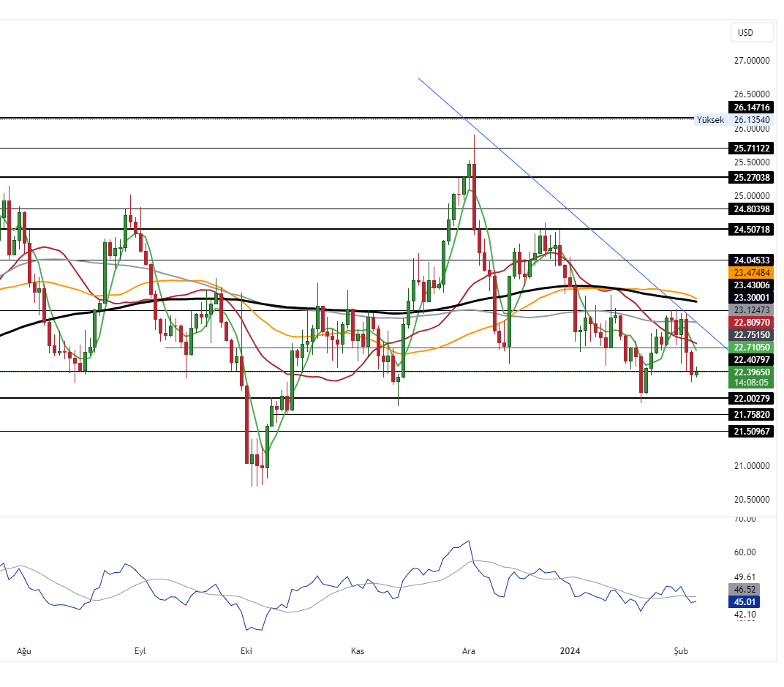
Task: Select the gray 23.12473 moving average label
Action: [751, 310]
